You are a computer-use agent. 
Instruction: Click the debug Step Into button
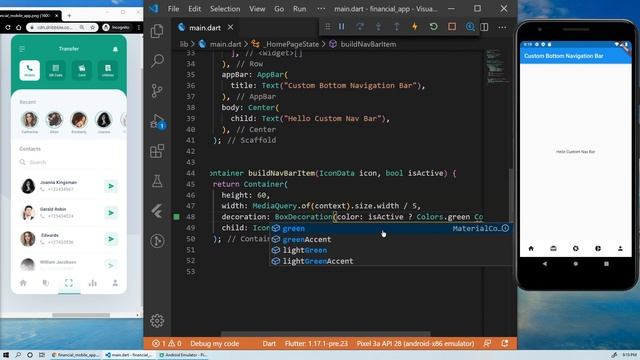pyautogui.click(x=378, y=27)
